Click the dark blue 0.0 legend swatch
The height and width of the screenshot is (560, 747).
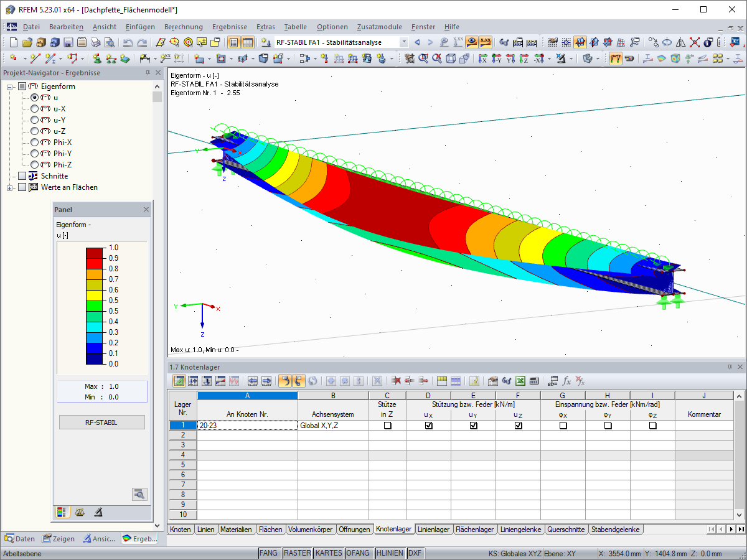coord(95,358)
